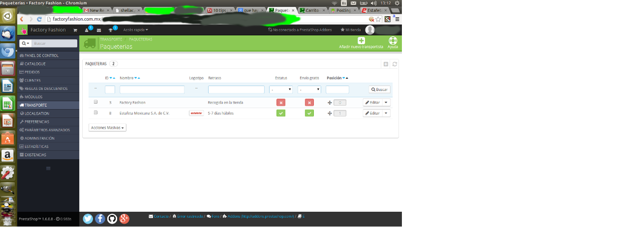Toggle Estatus for Estafeta Mexicana
The height and width of the screenshot is (227, 644).
click(281, 113)
